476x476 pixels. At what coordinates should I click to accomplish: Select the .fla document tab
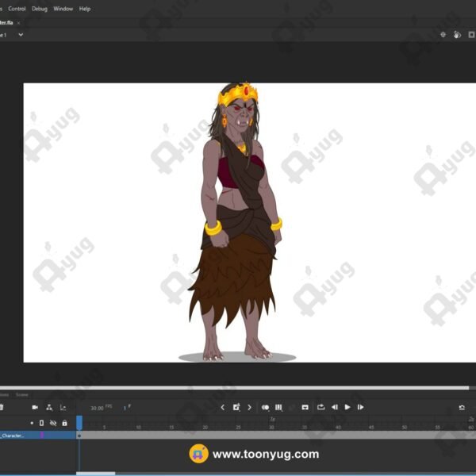tap(6, 23)
